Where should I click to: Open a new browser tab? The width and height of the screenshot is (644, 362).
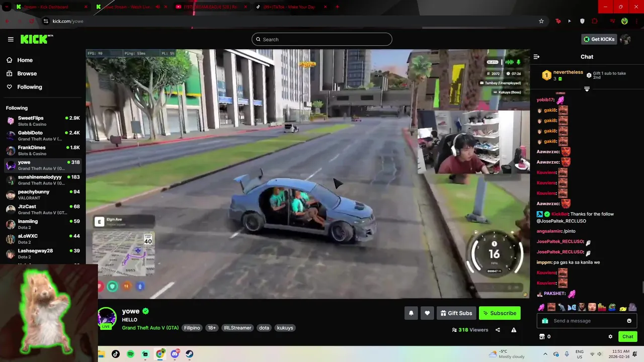(x=337, y=7)
